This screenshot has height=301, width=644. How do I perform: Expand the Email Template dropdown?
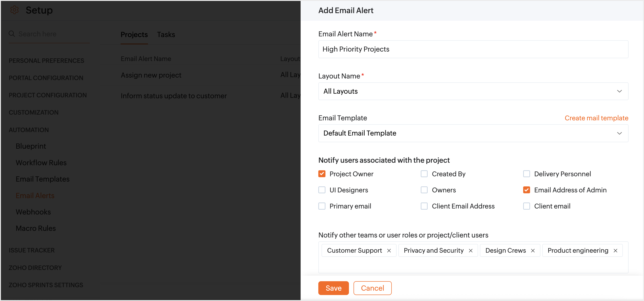point(473,133)
